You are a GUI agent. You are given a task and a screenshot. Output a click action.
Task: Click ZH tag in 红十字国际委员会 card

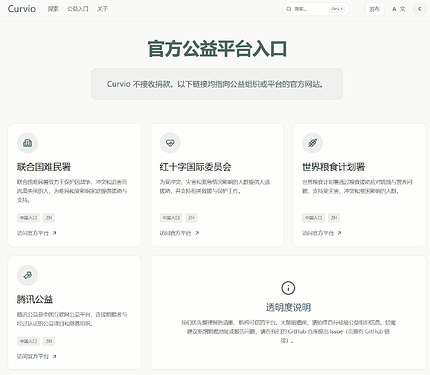tap(191, 218)
